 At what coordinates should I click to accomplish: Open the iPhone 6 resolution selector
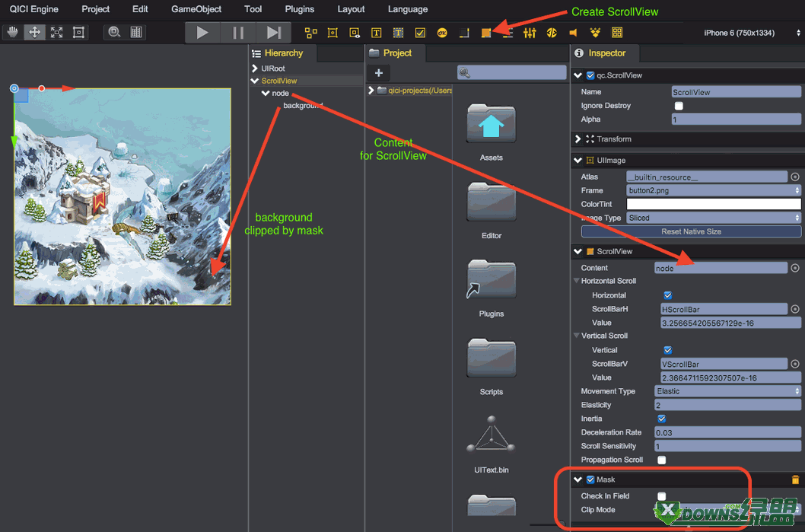[752, 33]
